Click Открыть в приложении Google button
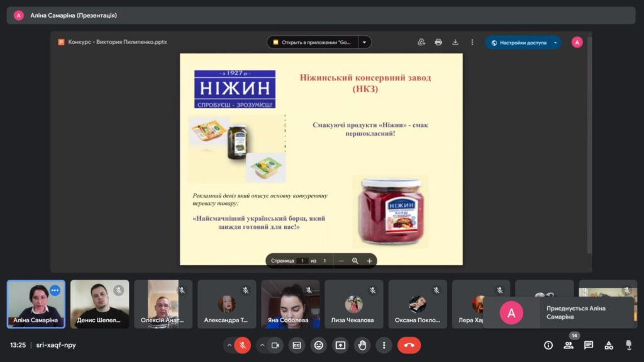644x362 pixels. coord(313,42)
